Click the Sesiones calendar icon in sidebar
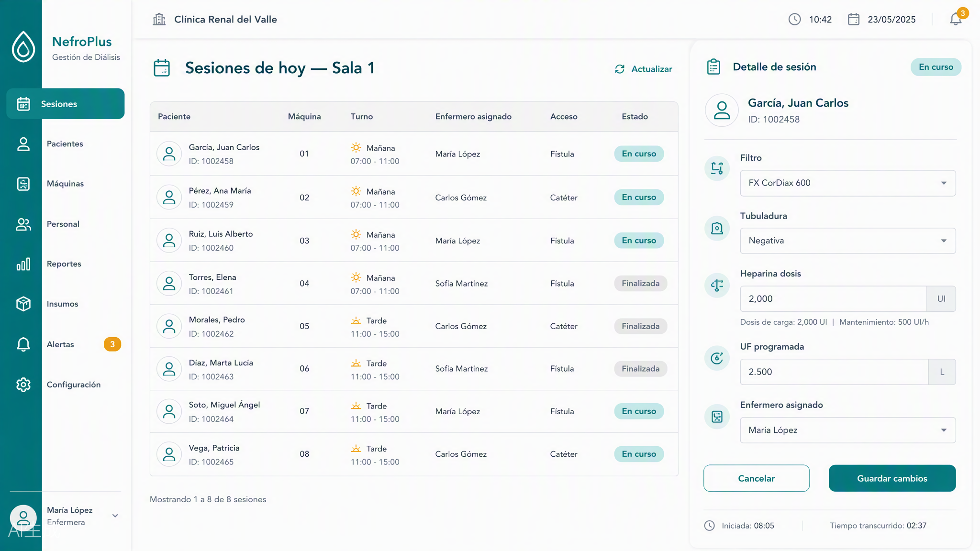 coord(23,104)
